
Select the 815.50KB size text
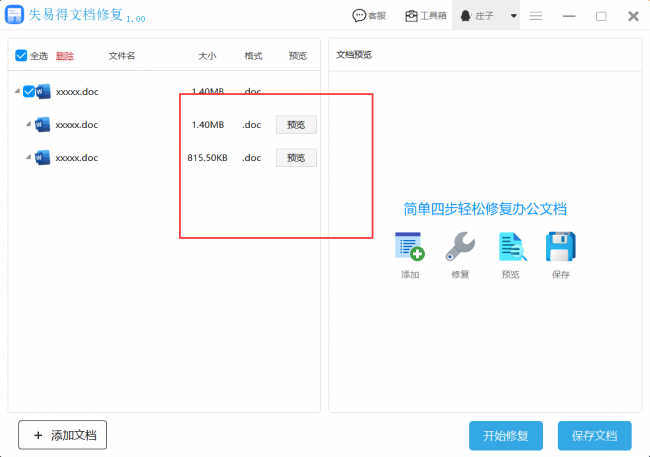click(207, 158)
